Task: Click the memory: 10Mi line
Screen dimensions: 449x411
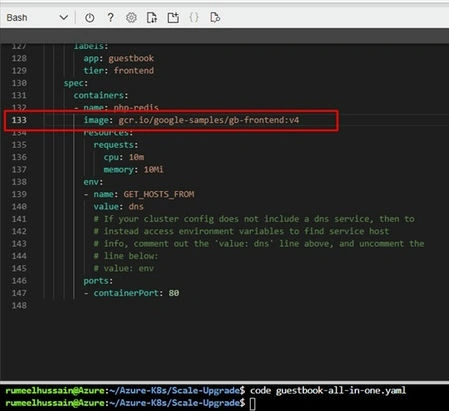Action: (133, 170)
